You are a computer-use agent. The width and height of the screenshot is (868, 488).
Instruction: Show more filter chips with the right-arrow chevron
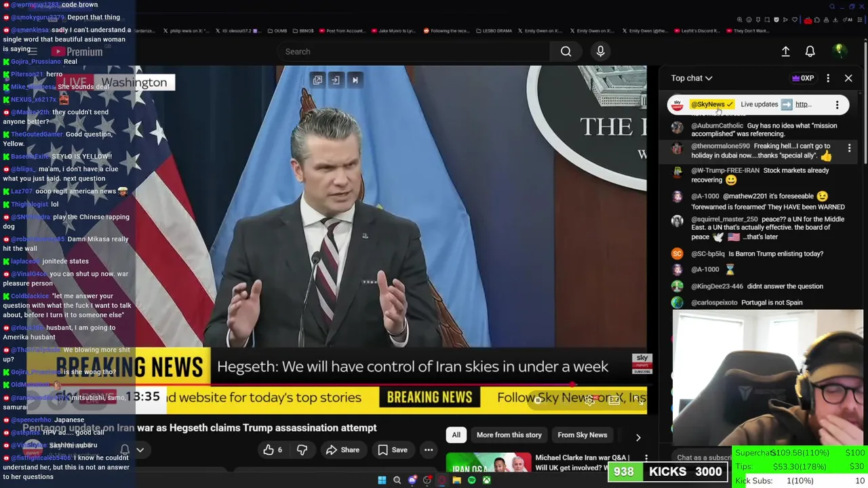[638, 437]
